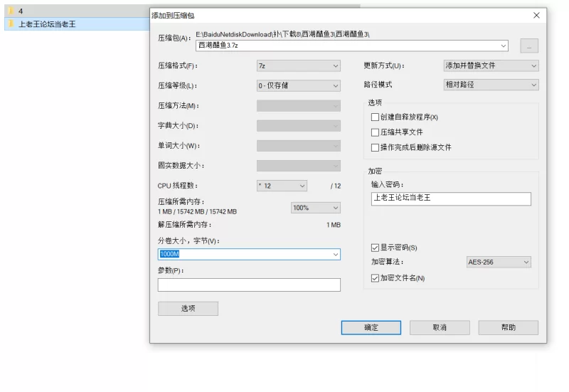Click the 取消 button
This screenshot has width=569, height=392.
pos(440,327)
